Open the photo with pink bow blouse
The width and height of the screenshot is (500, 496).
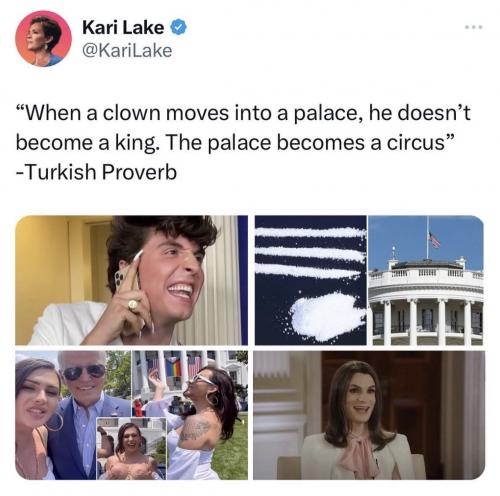click(369, 415)
